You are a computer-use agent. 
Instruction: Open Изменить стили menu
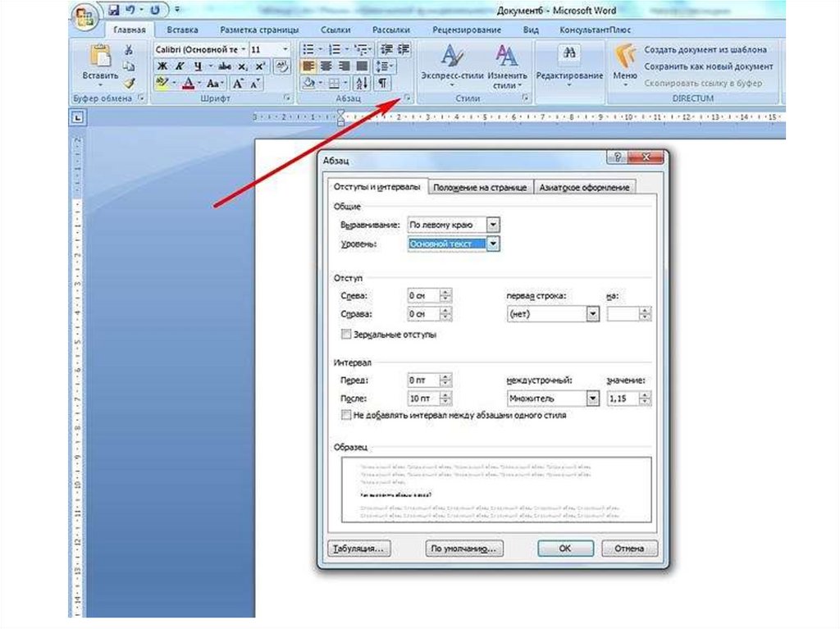[507, 66]
